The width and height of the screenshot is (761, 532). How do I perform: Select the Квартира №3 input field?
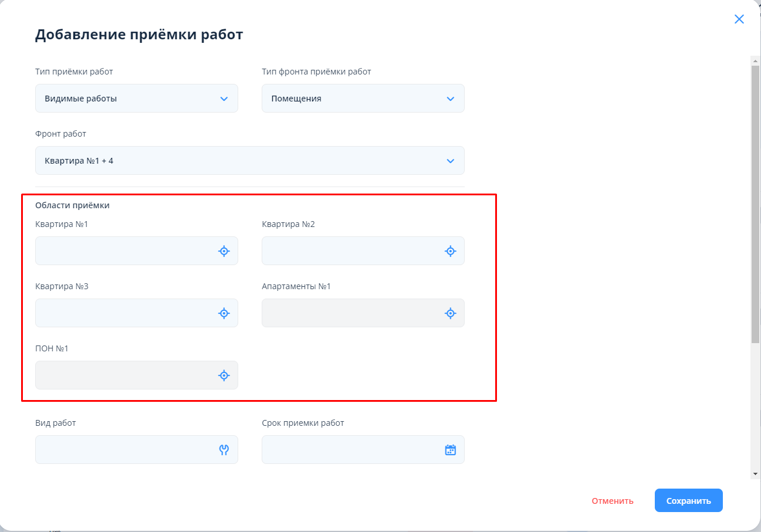click(123, 313)
